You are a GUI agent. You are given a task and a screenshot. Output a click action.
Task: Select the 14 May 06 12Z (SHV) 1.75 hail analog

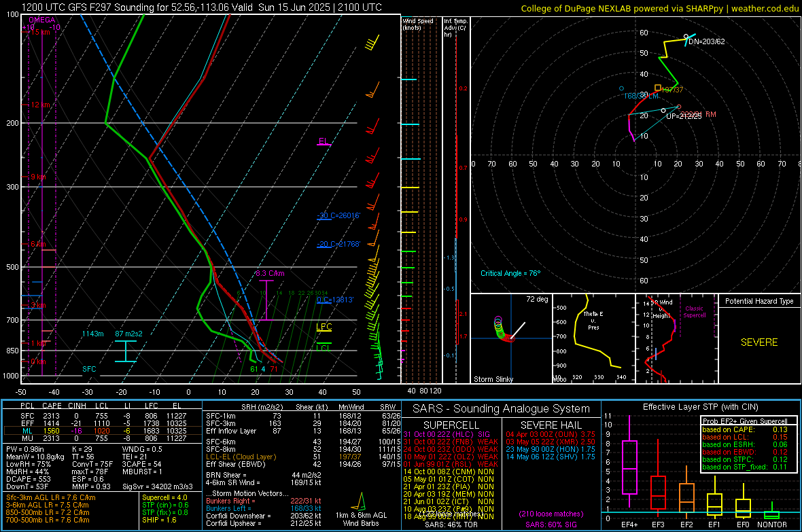(x=551, y=457)
